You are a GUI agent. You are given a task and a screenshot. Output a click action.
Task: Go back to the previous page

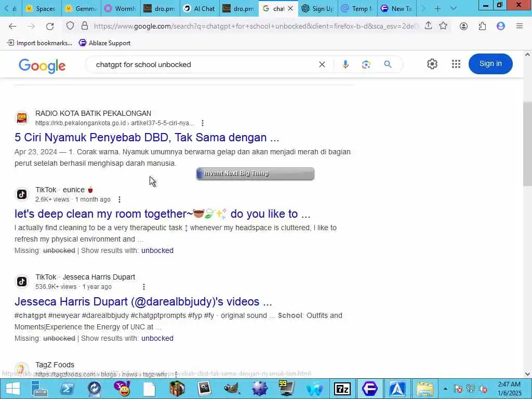(x=12, y=26)
